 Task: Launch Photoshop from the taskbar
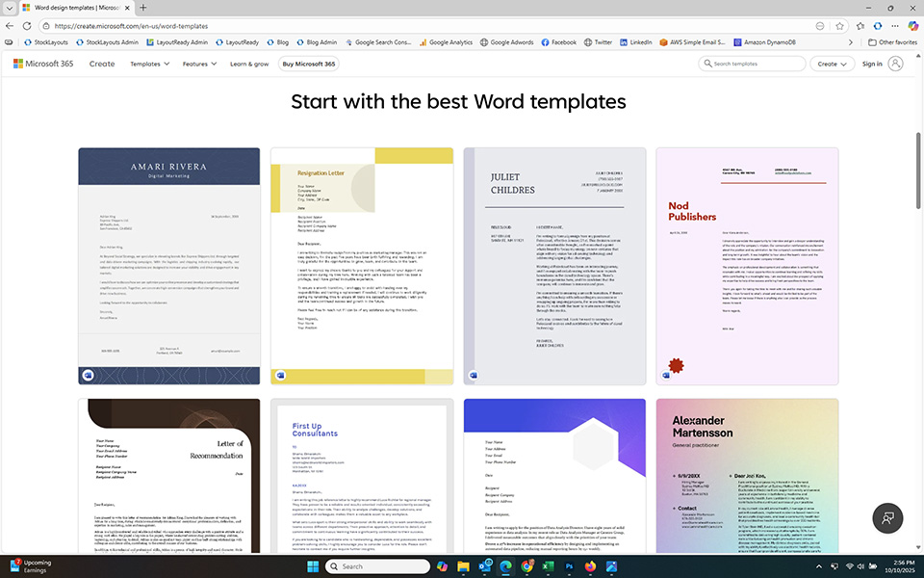[x=570, y=567]
